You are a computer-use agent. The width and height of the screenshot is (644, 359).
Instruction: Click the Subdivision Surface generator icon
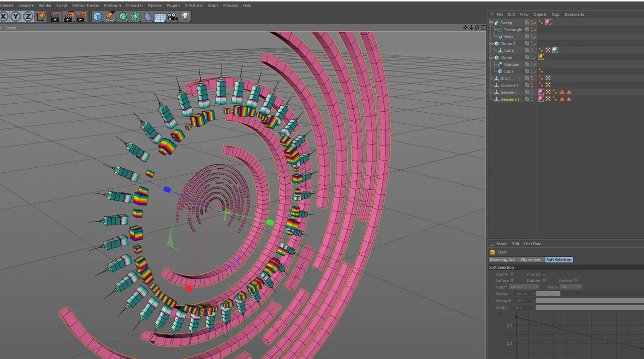pyautogui.click(x=123, y=17)
